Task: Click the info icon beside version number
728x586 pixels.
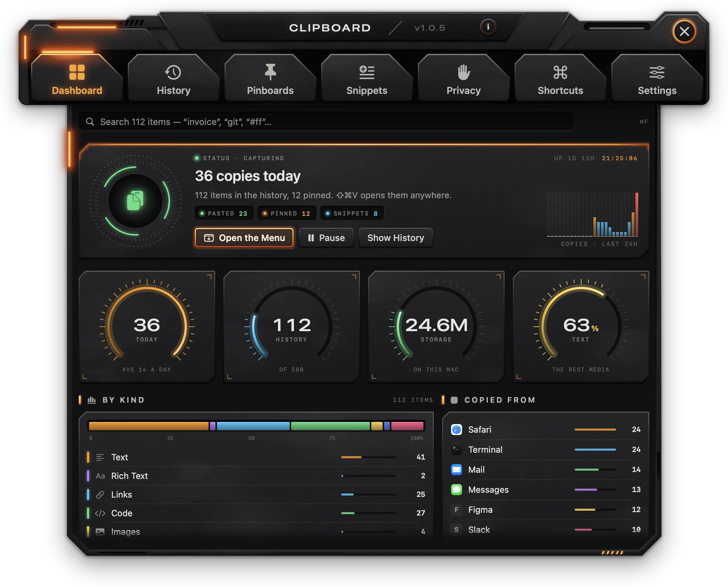Action: click(x=488, y=27)
